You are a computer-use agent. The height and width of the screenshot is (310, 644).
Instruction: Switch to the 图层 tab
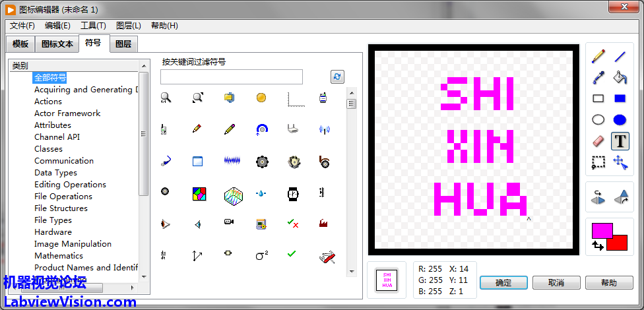point(123,44)
